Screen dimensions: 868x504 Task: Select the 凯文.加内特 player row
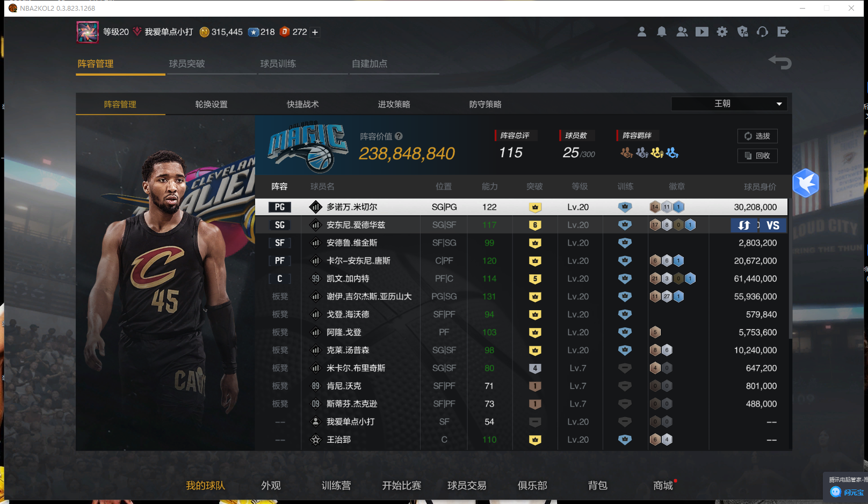coord(348,279)
